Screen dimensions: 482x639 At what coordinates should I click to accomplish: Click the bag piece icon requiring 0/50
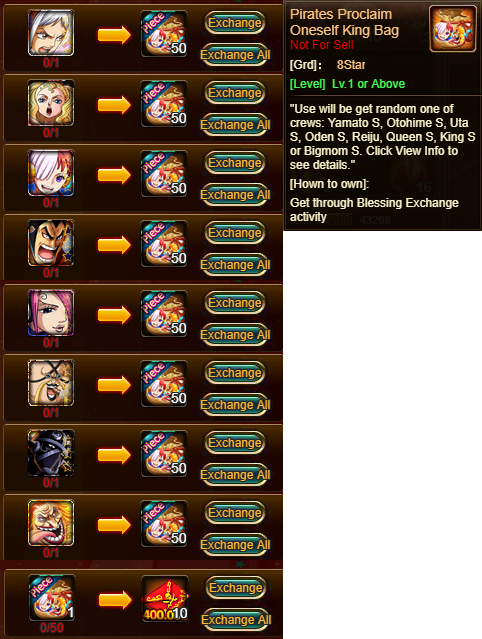point(51,597)
